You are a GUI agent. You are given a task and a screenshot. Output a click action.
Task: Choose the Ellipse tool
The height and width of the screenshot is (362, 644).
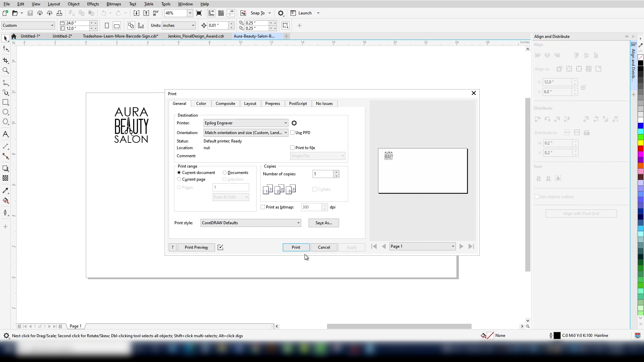click(x=5, y=112)
